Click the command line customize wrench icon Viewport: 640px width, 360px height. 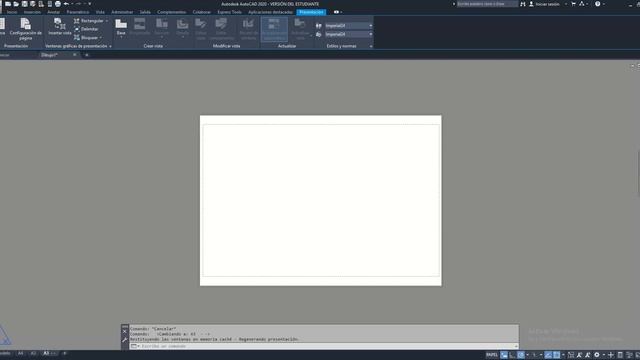tap(125, 340)
